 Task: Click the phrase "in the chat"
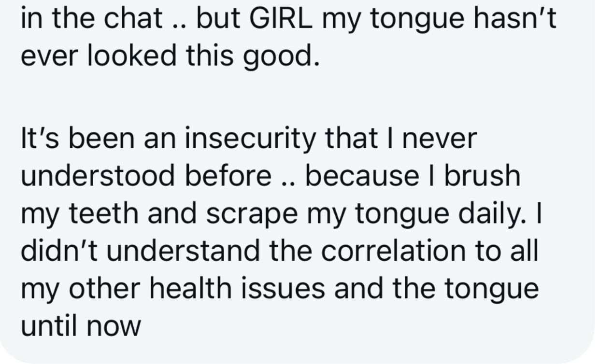(92, 18)
